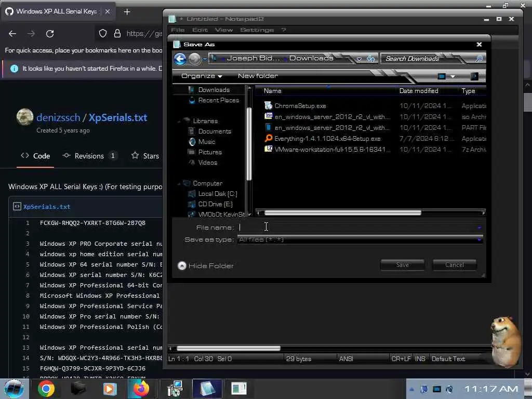Click the refresh icon next to address path
532x399 pixels.
click(371, 59)
